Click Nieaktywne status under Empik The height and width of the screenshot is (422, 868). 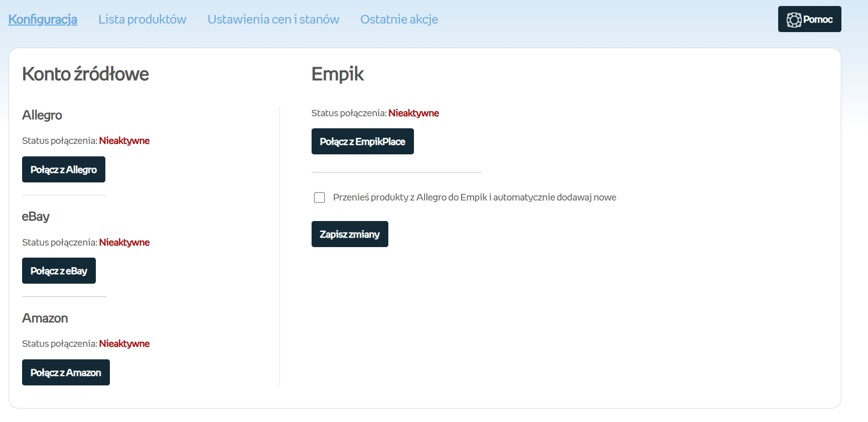[x=413, y=113]
